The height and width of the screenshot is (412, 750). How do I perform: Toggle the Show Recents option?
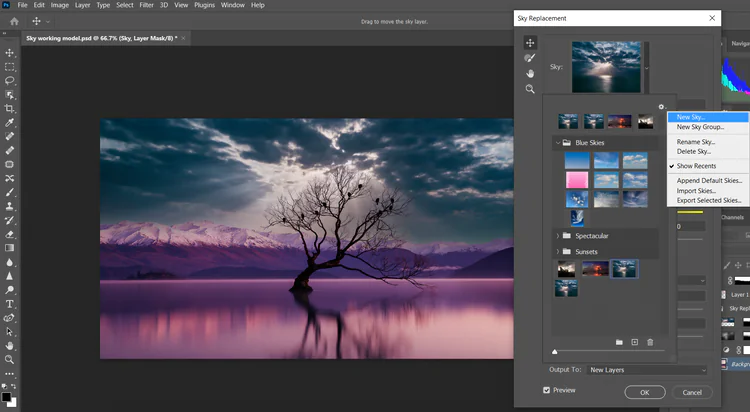(x=697, y=165)
